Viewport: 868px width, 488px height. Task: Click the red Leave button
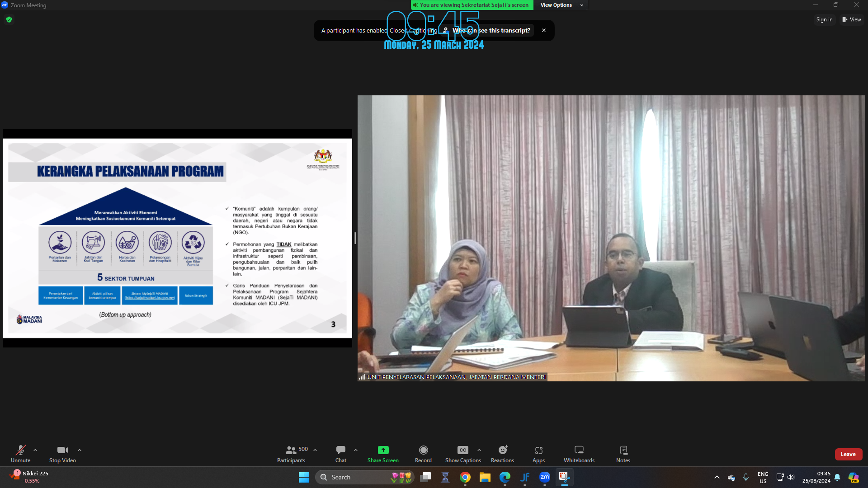(848, 454)
